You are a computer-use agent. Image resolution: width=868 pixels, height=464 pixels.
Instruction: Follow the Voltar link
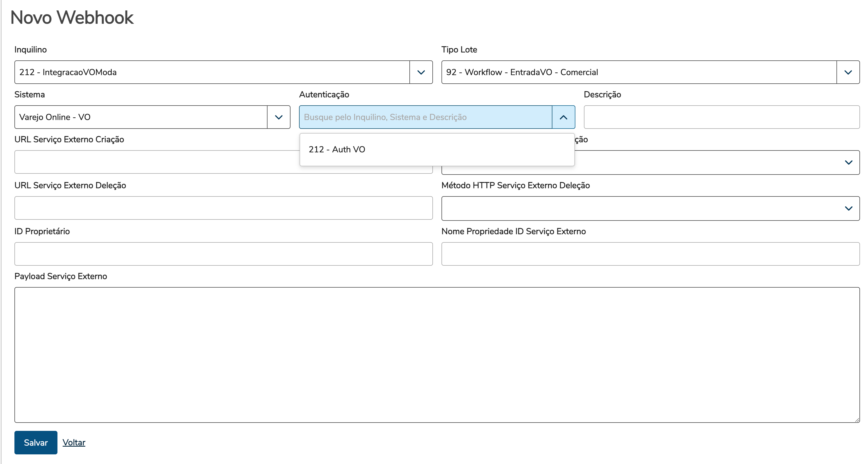(74, 442)
